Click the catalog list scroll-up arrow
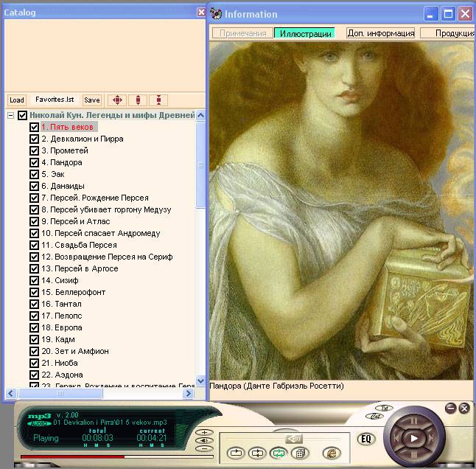Image resolution: width=476 pixels, height=469 pixels. click(200, 116)
